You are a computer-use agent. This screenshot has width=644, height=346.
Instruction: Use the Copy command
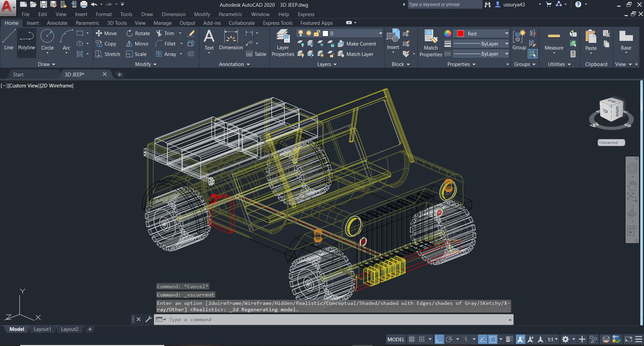coord(106,44)
